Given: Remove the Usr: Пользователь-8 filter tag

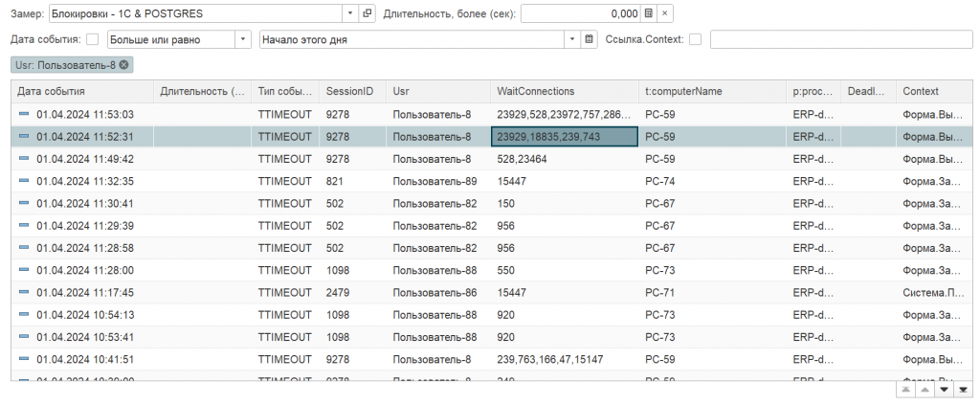Looking at the screenshot, I should [124, 64].
